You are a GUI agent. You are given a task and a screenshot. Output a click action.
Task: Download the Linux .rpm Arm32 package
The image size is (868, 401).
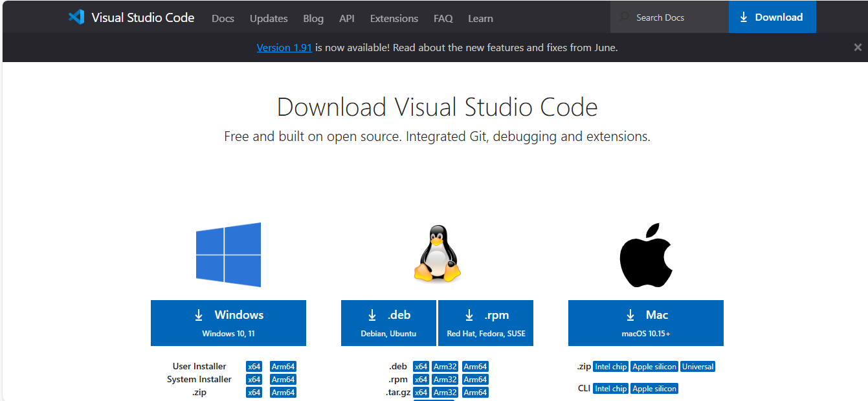pyautogui.click(x=445, y=380)
